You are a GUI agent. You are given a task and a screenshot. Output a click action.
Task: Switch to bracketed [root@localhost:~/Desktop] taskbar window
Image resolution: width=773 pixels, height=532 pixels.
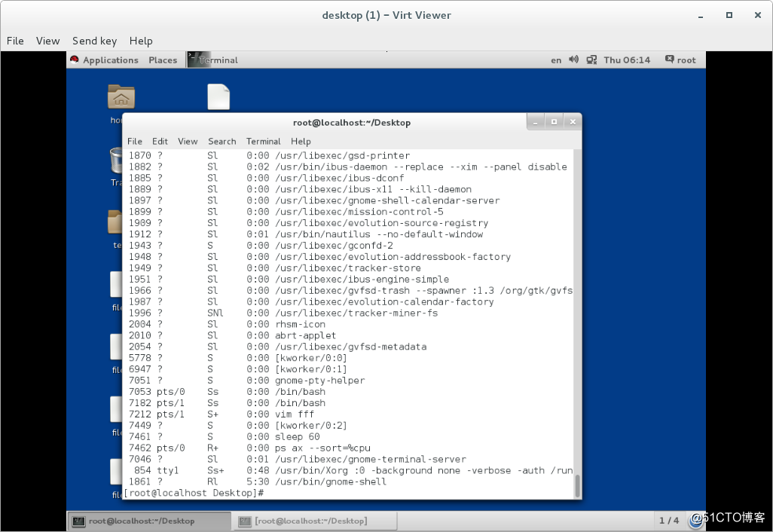pos(314,521)
